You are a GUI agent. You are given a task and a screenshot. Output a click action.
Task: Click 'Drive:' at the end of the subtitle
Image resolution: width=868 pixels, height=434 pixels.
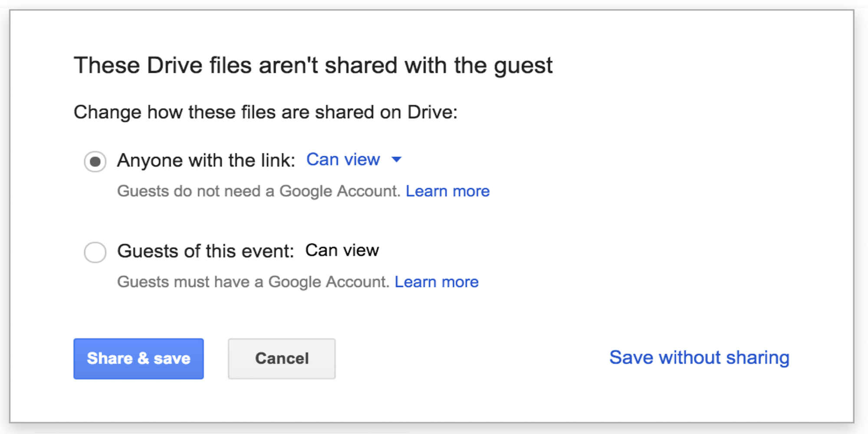[x=432, y=112]
